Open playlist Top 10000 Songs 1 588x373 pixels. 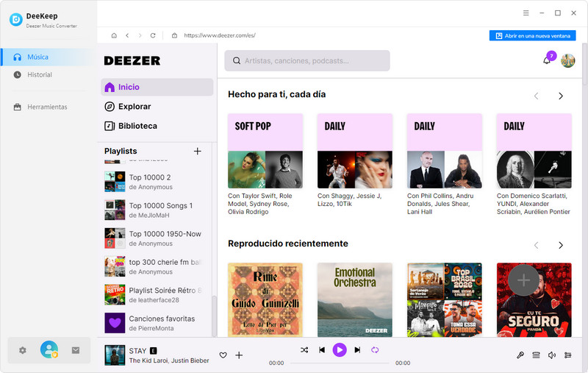click(x=154, y=210)
